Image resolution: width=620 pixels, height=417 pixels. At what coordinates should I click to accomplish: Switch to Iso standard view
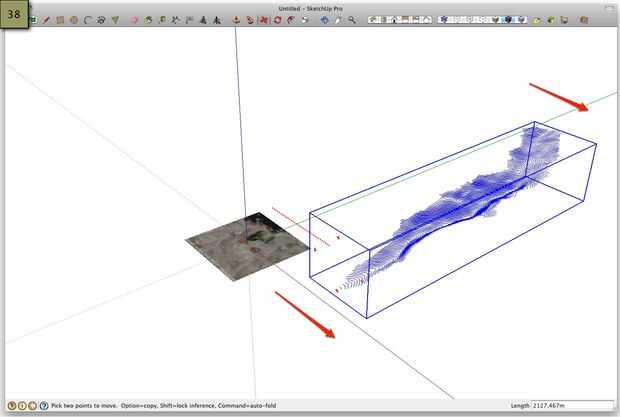(x=373, y=19)
